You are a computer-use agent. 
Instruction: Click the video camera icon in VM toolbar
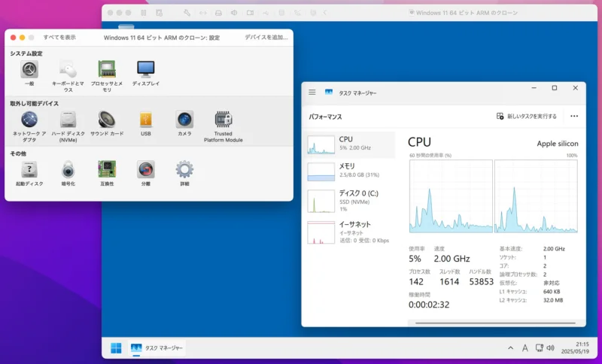click(250, 13)
